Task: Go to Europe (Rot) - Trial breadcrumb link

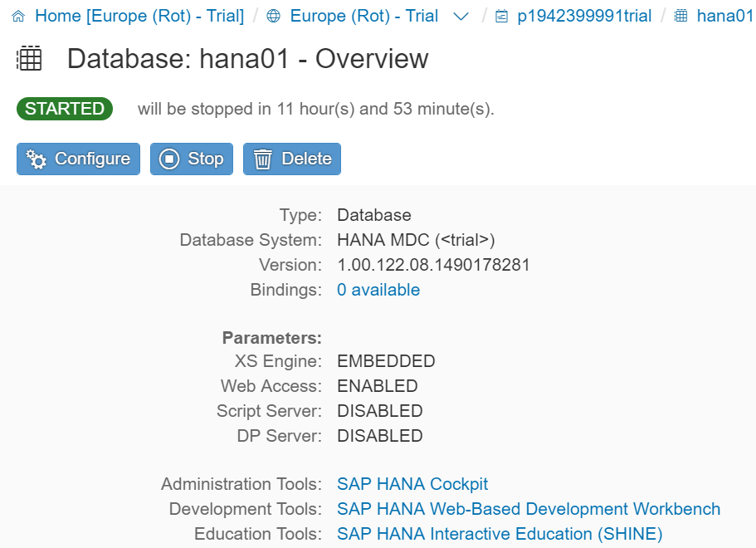Action: [x=364, y=16]
